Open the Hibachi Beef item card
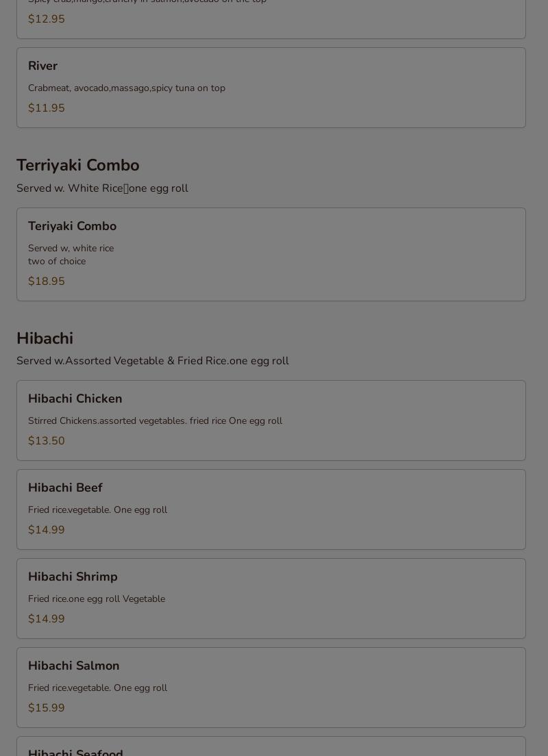548x756 pixels. [x=271, y=509]
